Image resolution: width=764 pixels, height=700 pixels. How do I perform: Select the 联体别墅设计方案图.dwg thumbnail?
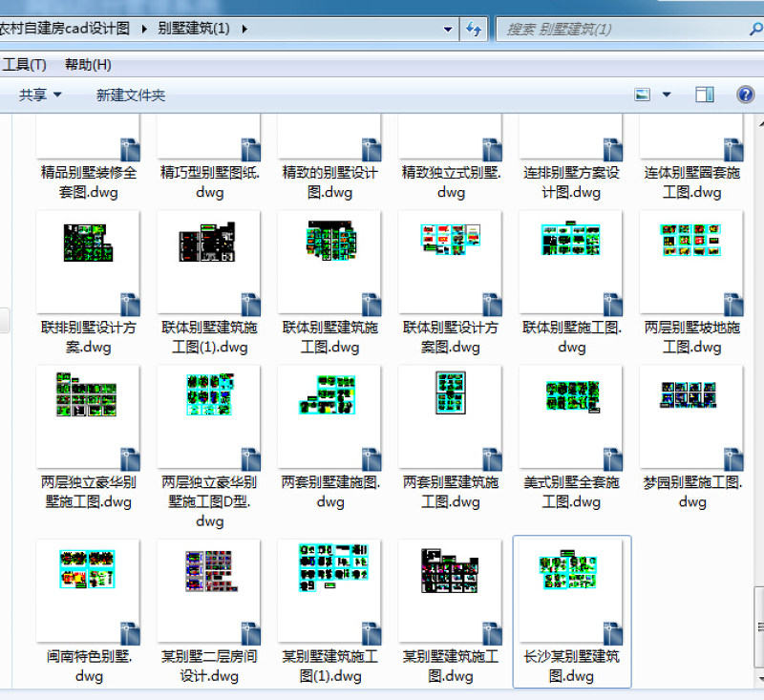[450, 262]
